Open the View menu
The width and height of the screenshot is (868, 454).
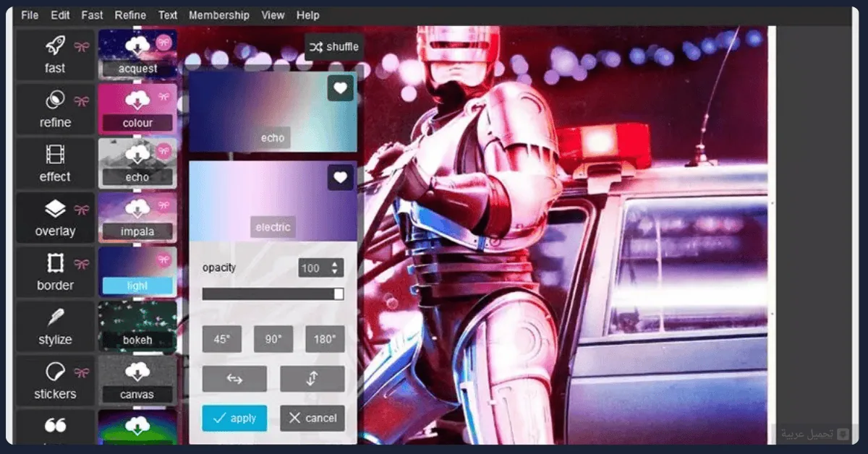point(273,15)
